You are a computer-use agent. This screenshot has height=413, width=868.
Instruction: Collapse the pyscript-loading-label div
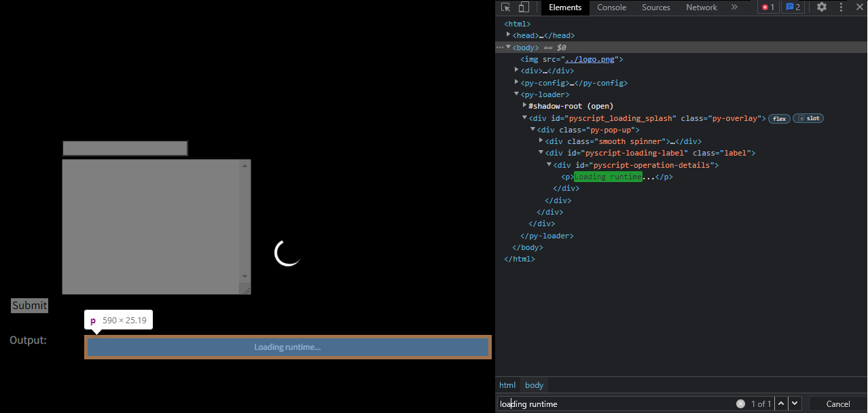click(541, 153)
